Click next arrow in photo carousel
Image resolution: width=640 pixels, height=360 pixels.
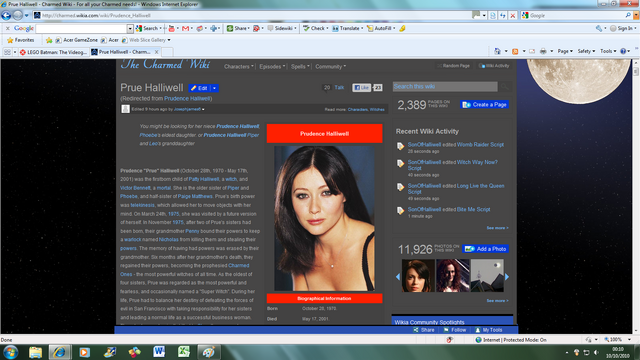(x=507, y=277)
